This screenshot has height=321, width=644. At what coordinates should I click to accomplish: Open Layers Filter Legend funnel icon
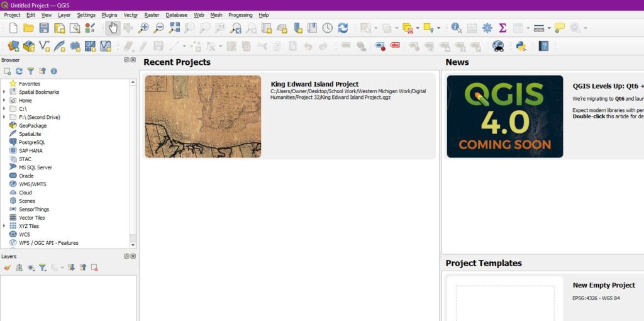point(42,267)
